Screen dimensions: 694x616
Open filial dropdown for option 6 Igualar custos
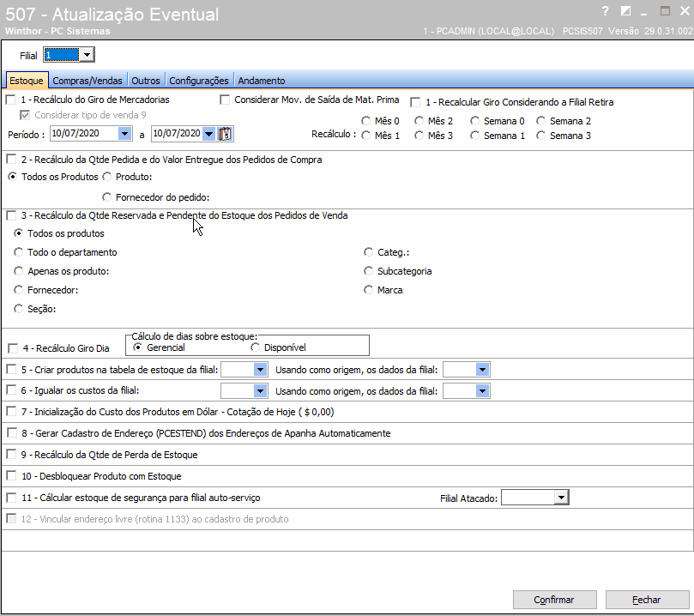tap(260, 390)
